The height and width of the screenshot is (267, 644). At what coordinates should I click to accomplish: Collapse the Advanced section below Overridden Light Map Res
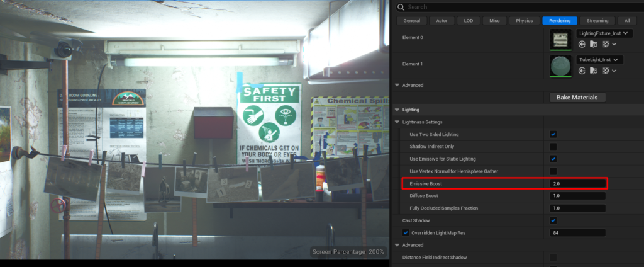397,245
